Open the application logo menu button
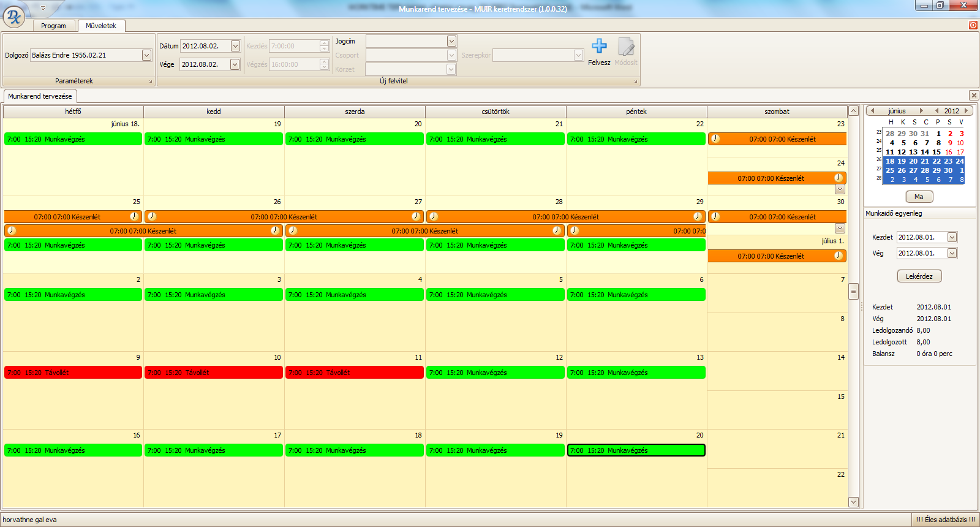980x527 pixels. click(13, 17)
